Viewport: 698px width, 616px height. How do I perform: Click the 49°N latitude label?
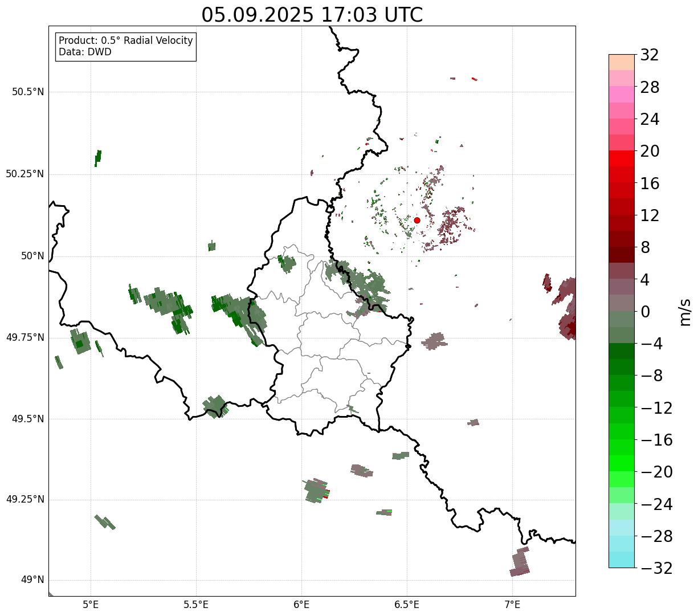pyautogui.click(x=33, y=580)
